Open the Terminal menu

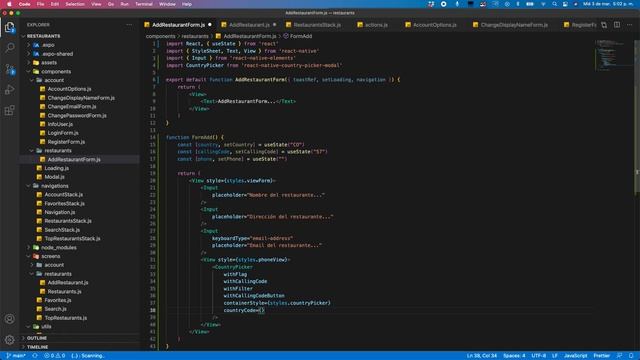[144, 4]
